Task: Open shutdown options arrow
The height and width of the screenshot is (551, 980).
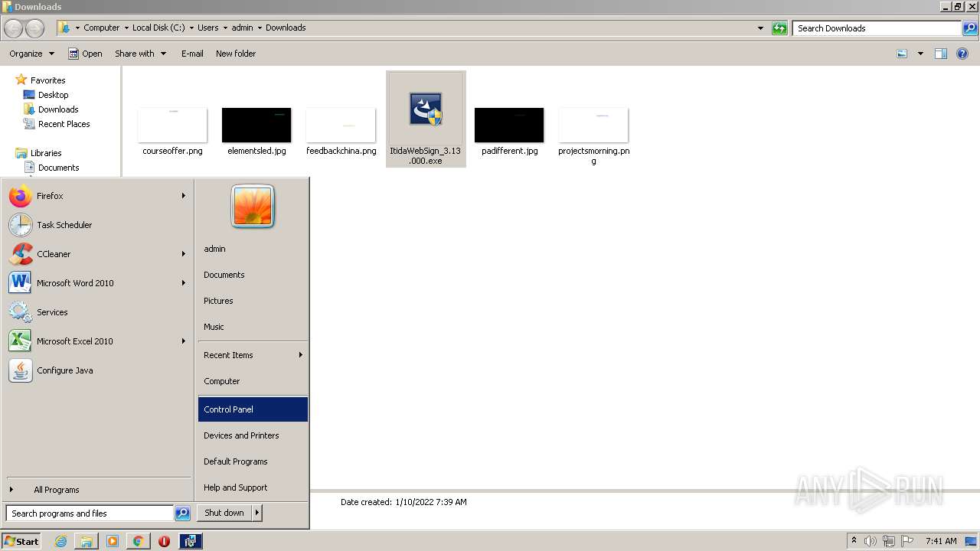Action: coord(257,513)
